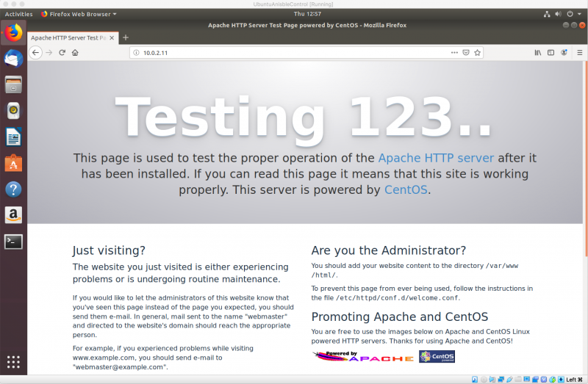
Task: Reload the current page
Action: [x=62, y=53]
